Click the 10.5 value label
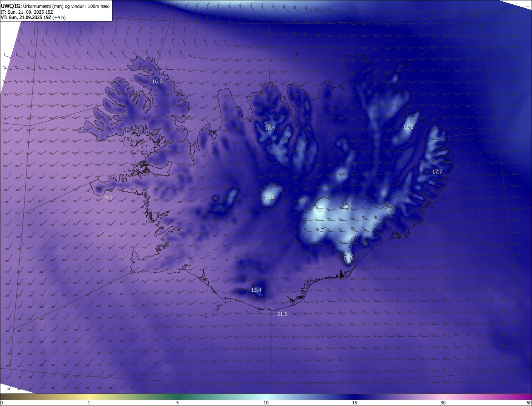Screen dimensions: 532x406 pos(348,258)
